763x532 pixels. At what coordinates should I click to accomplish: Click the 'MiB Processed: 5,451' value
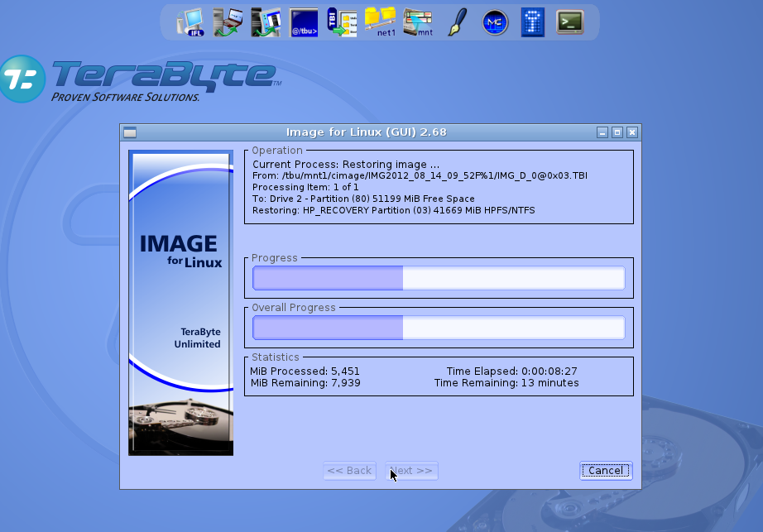305,371
